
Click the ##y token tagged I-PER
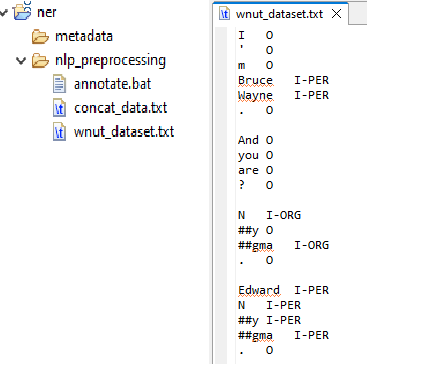248,320
